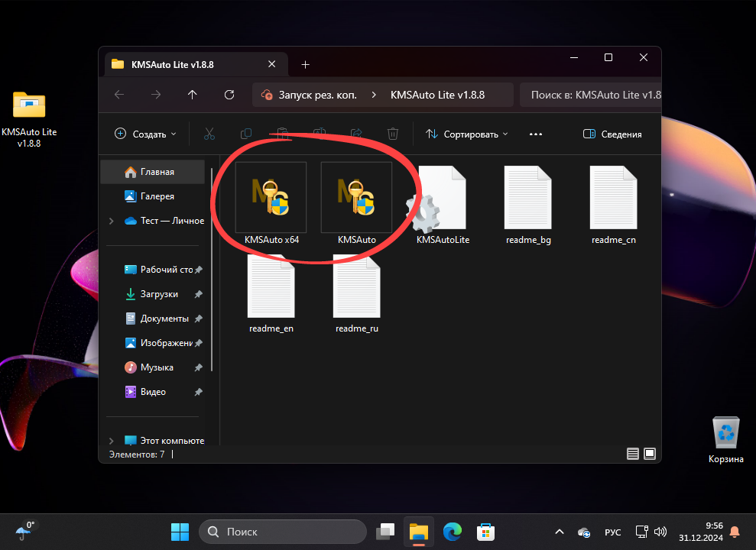The height and width of the screenshot is (550, 756).
Task: Select the Cut icon in the toolbar
Action: (x=209, y=134)
